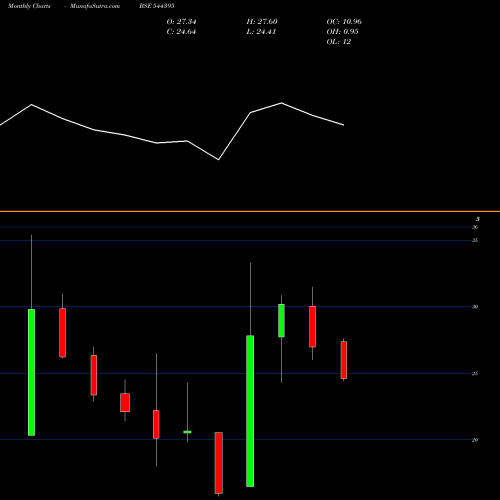
Task: Click the price axis label "20"
Action: click(x=475, y=440)
